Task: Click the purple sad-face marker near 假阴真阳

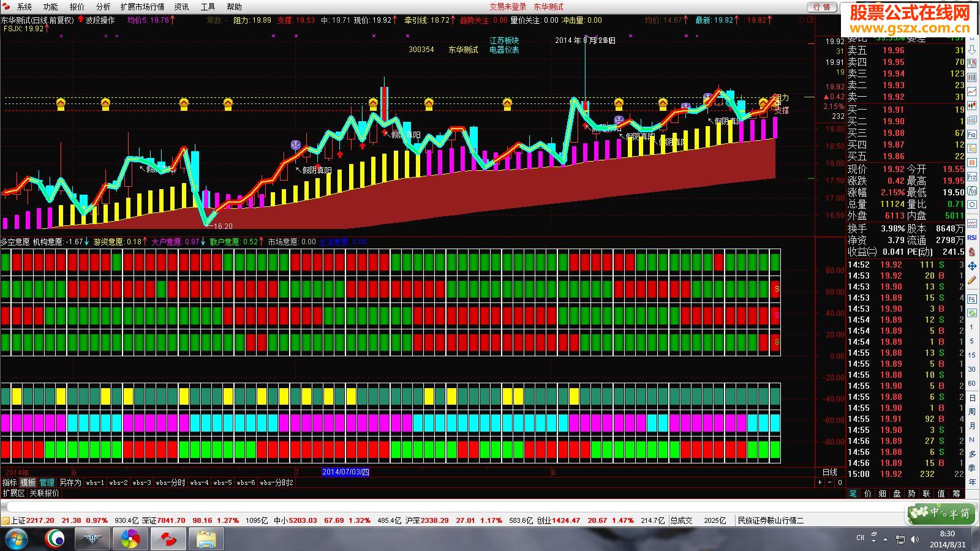Action: 296,145
